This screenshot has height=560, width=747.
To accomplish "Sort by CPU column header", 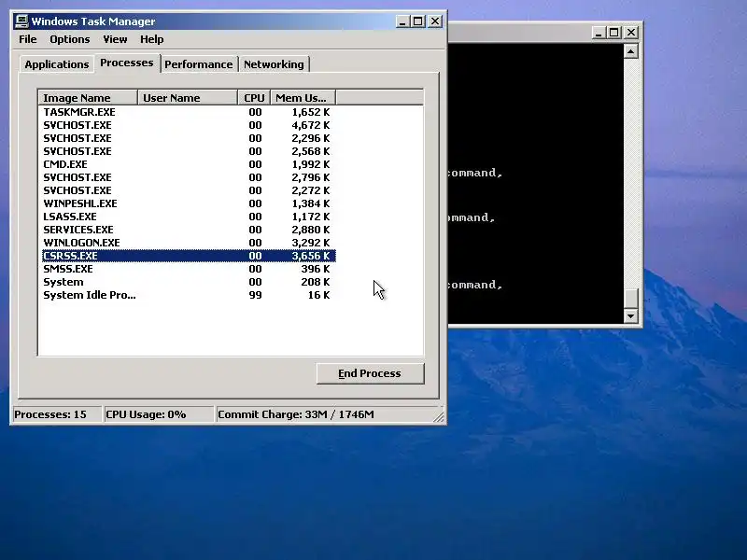I will click(254, 98).
